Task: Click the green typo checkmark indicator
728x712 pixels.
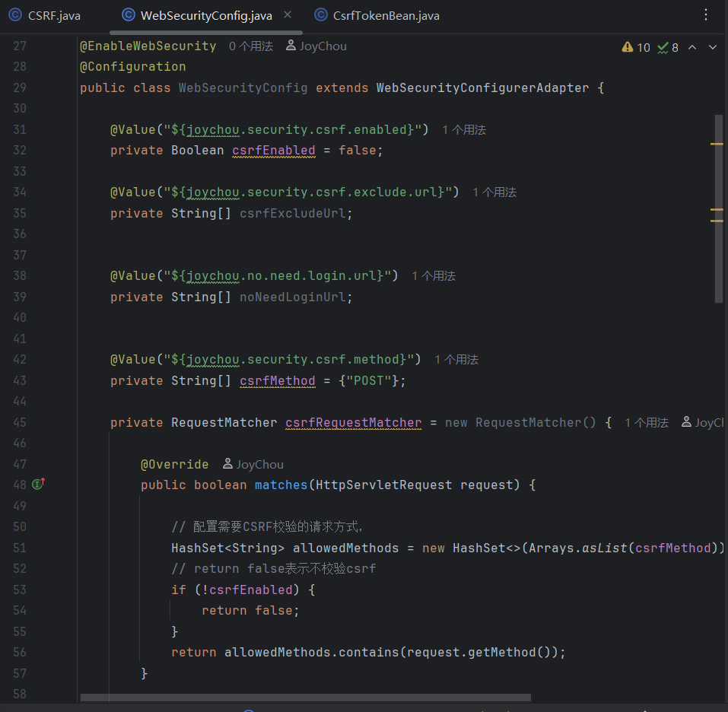Action: pos(663,47)
